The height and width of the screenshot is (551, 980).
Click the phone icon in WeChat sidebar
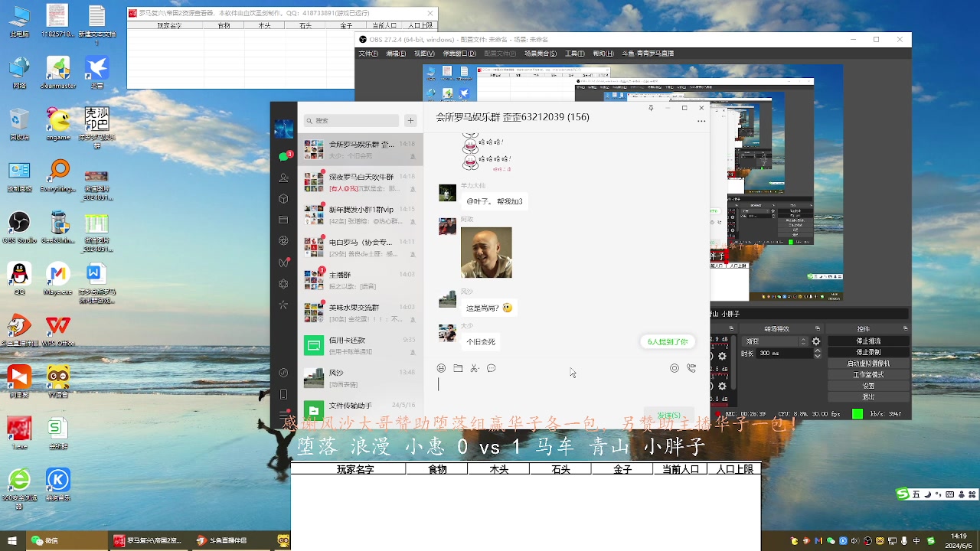click(283, 395)
